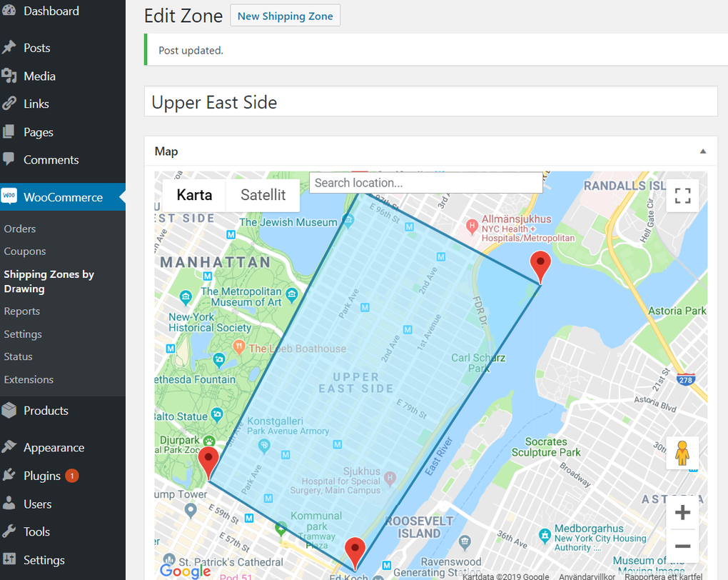Create a New Shipping Zone

pyautogui.click(x=285, y=15)
